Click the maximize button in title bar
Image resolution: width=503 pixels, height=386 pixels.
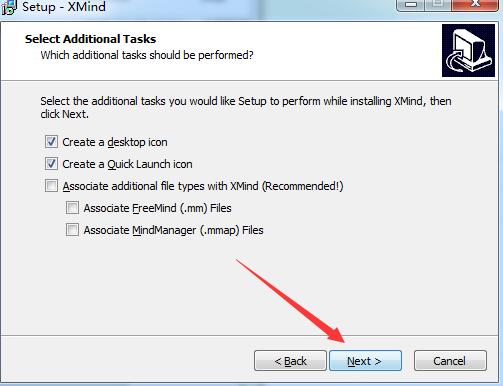(x=438, y=5)
